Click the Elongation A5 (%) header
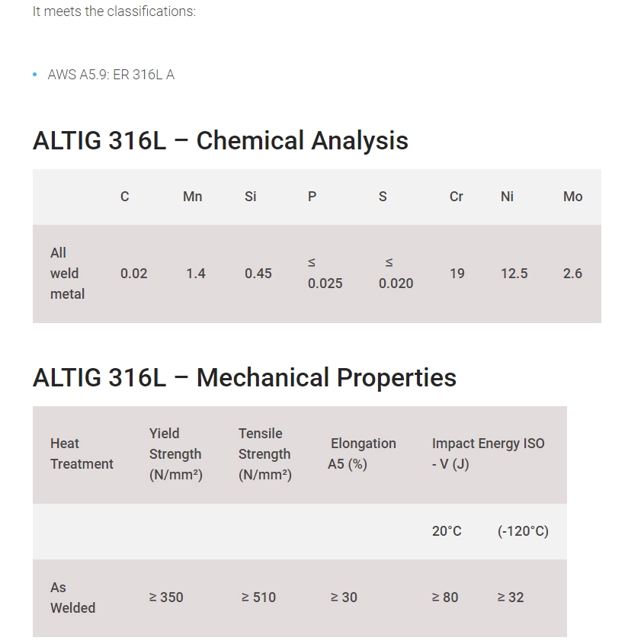644x644 pixels. [x=362, y=453]
